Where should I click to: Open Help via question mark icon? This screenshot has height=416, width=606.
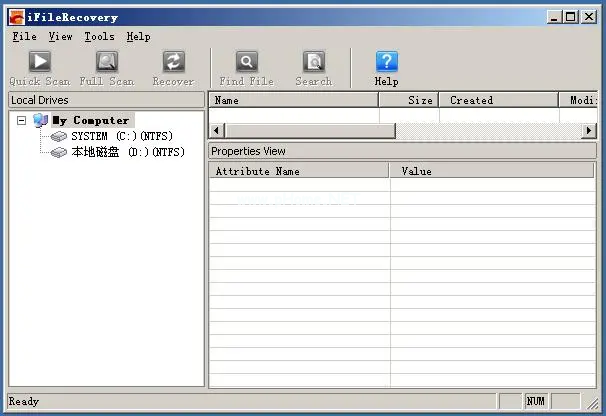coord(386,63)
